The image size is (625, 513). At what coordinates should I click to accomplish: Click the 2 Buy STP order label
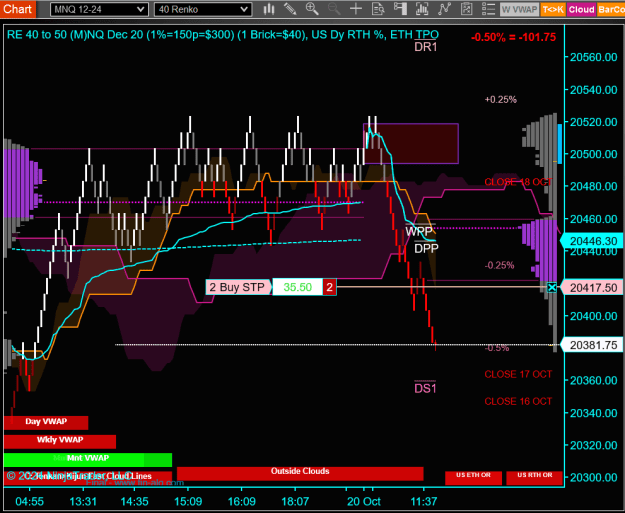pos(238,287)
